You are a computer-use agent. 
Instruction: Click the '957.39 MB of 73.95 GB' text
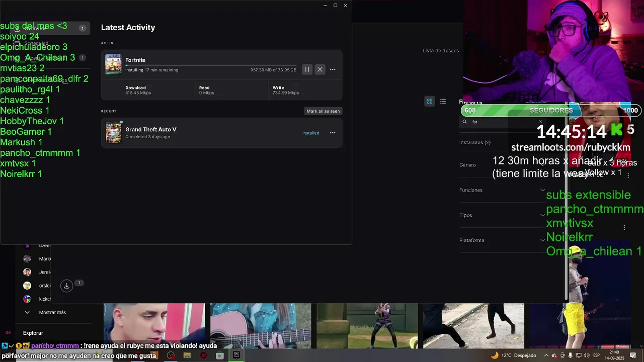[273, 70]
